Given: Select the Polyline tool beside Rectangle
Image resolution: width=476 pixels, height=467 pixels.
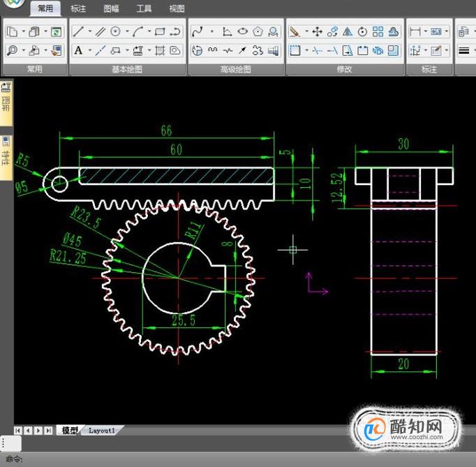Looking at the screenshot, I should click(175, 31).
